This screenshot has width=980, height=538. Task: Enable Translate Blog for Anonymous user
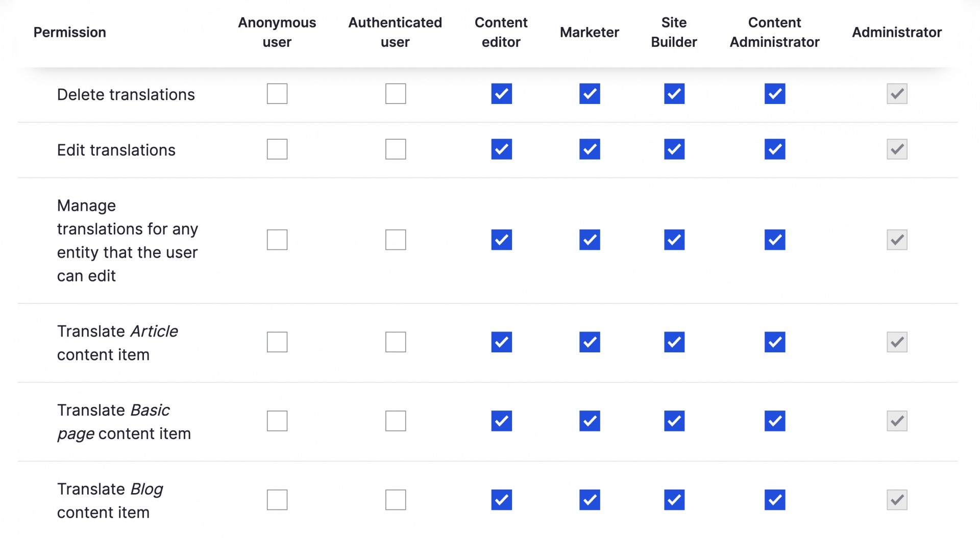tap(277, 500)
